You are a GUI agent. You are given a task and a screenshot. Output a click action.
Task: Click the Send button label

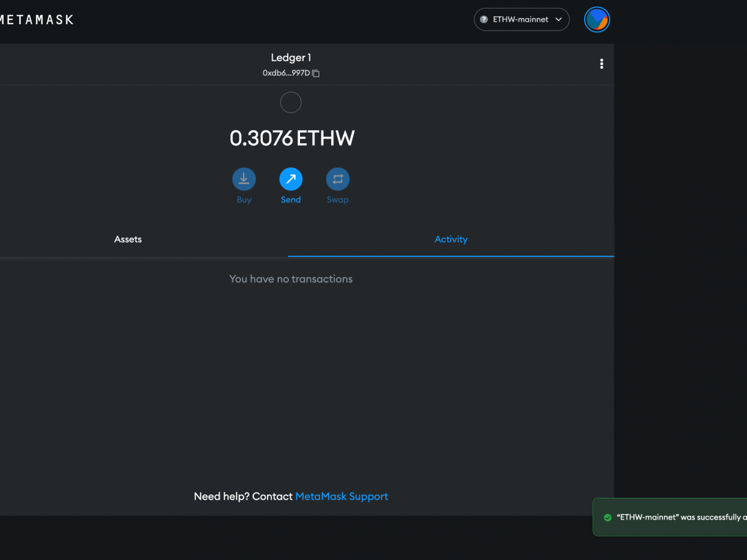(x=291, y=199)
